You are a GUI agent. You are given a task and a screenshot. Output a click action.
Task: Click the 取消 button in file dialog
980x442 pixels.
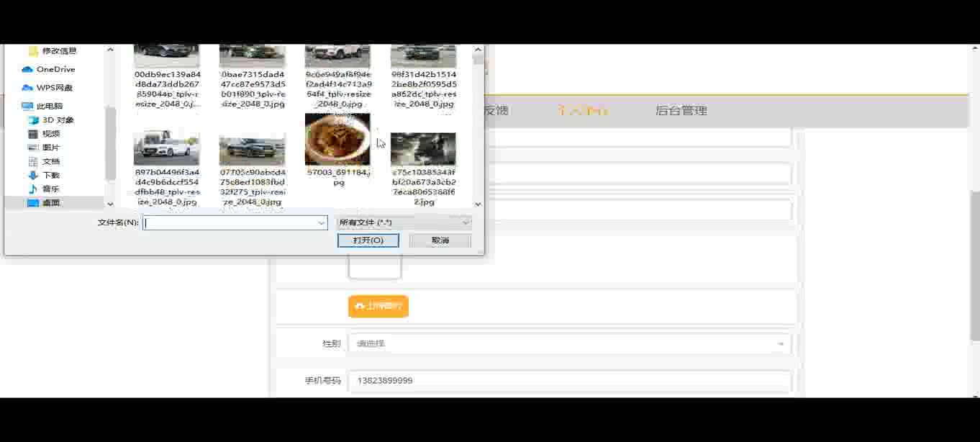click(x=440, y=240)
